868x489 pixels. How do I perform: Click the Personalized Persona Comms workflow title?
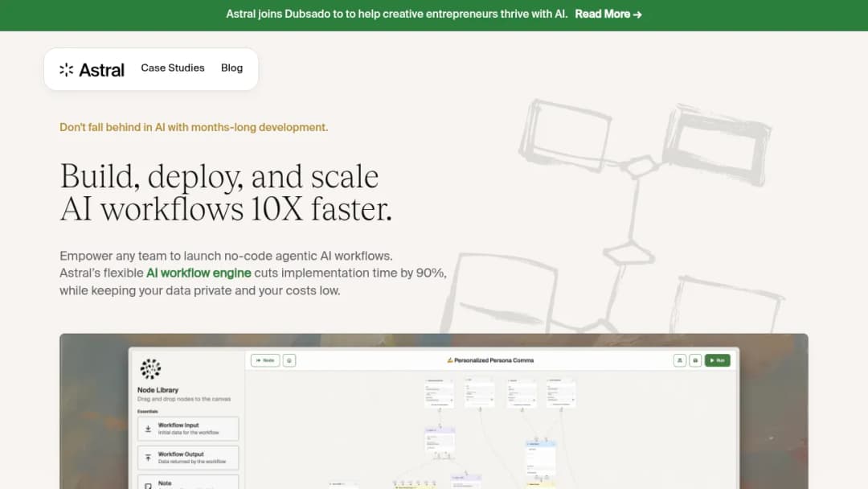490,360
